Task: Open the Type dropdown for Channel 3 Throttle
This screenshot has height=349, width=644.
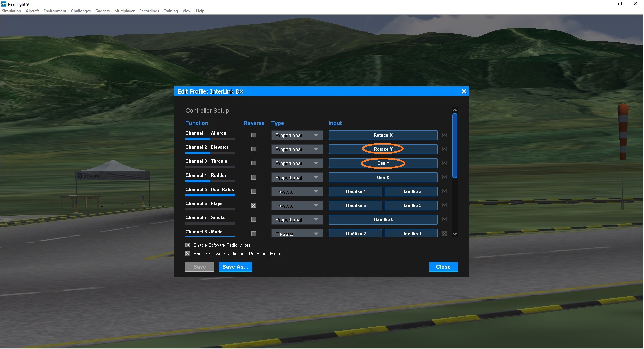Action: [297, 163]
